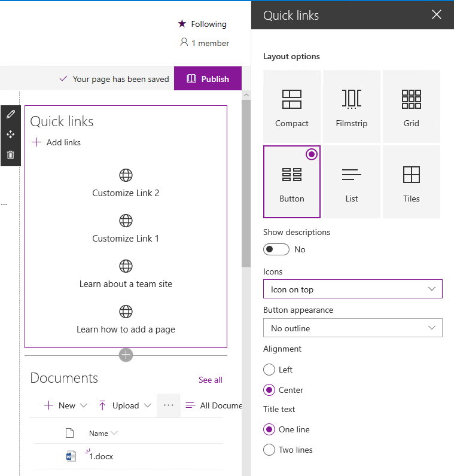The height and width of the screenshot is (476, 454).
Task: Open the All Documents view selector
Action: click(x=214, y=405)
